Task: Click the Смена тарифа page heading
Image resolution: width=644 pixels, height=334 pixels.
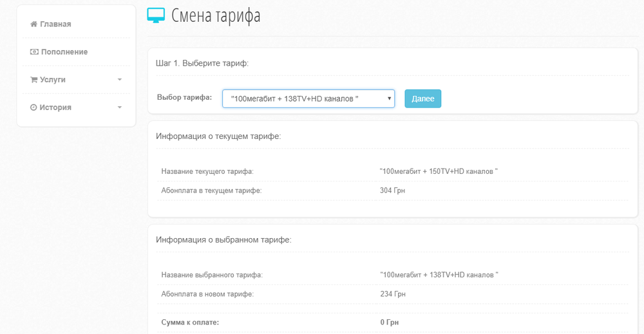Action: click(216, 15)
